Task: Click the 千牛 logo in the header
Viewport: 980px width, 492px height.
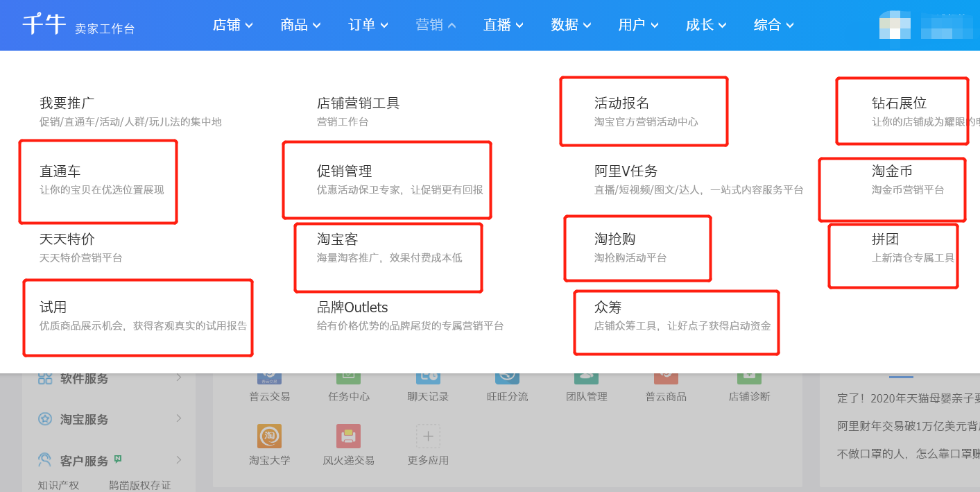Action: pos(44,24)
